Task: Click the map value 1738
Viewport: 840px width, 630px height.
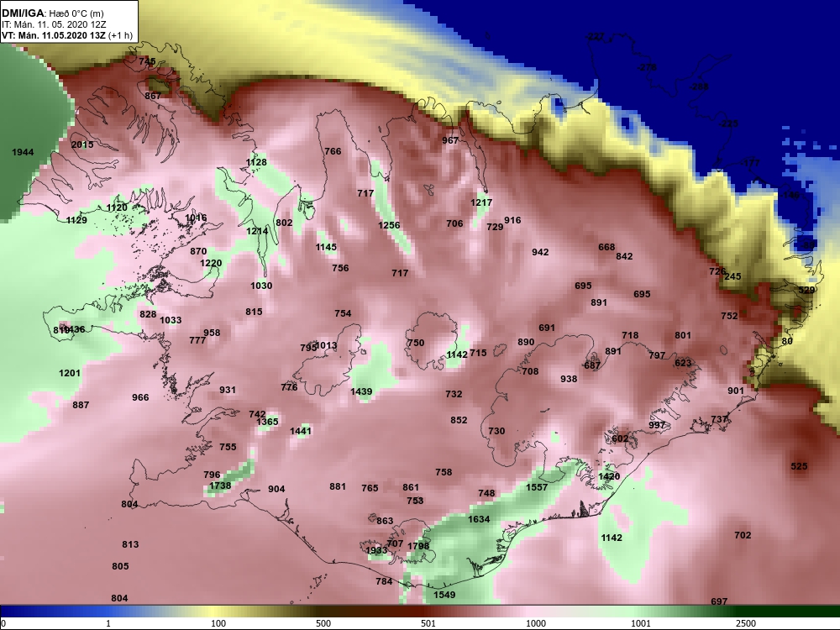Action: pyautogui.click(x=220, y=486)
